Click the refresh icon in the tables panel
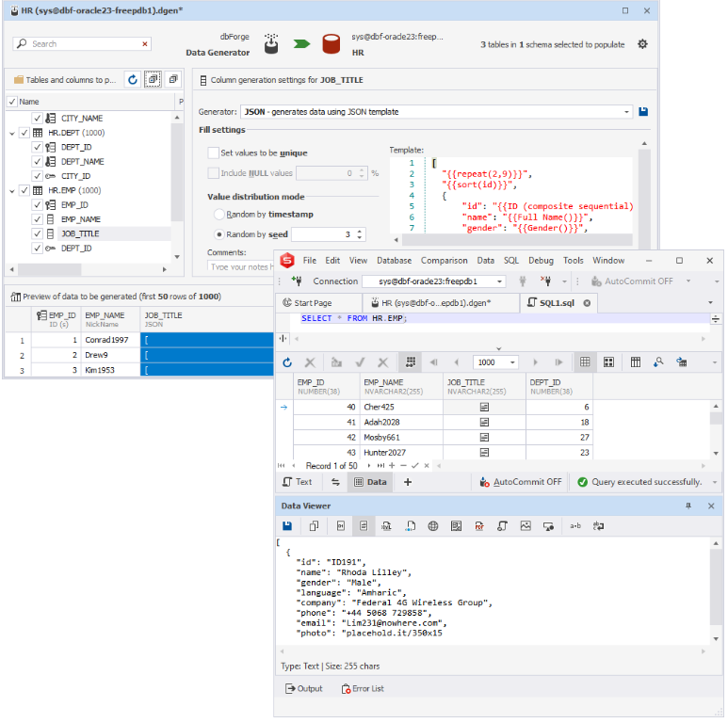 (x=133, y=80)
